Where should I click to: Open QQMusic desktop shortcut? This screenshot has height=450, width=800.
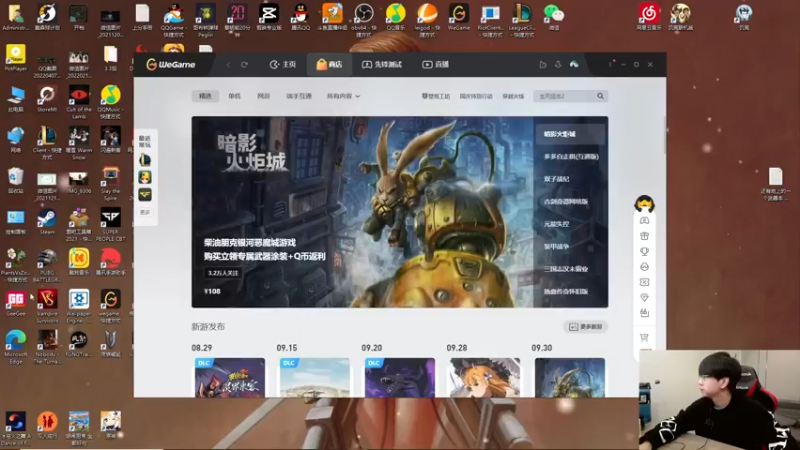click(110, 102)
